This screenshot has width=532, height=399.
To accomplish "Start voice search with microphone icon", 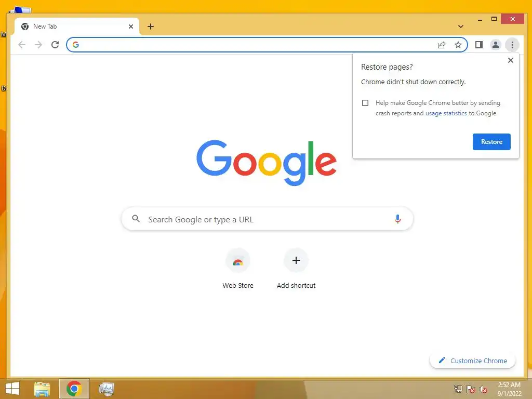I will (397, 219).
